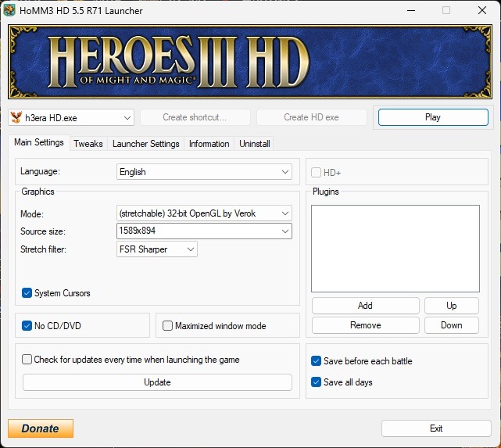Viewport: 501px width, 448px height.
Task: Launch the game with Play button
Action: [433, 117]
